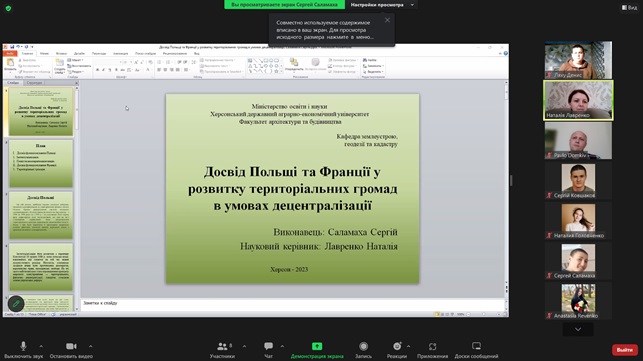Click PowerPoint font color icon
This screenshot has width=643, height=361.
148,70
